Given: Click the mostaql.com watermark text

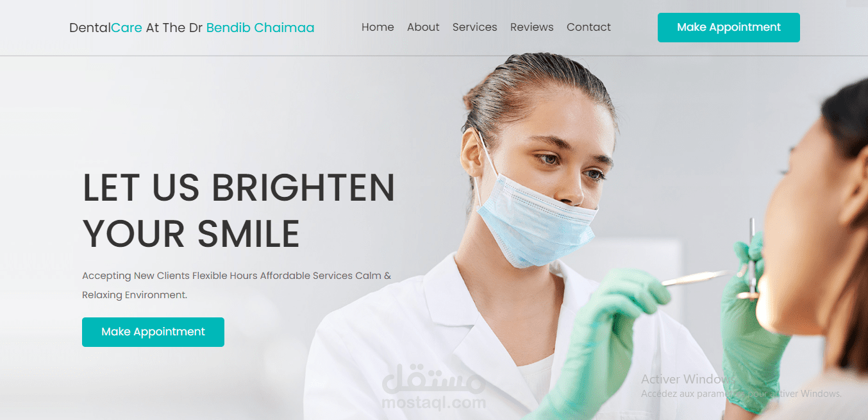Looking at the screenshot, I should (434, 403).
